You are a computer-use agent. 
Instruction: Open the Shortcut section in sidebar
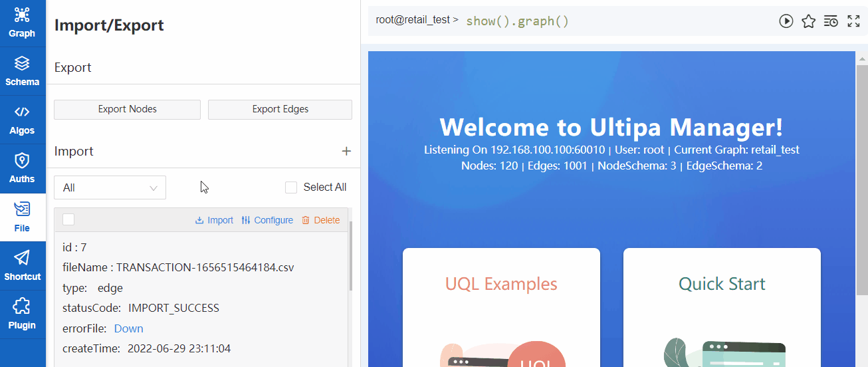23,266
